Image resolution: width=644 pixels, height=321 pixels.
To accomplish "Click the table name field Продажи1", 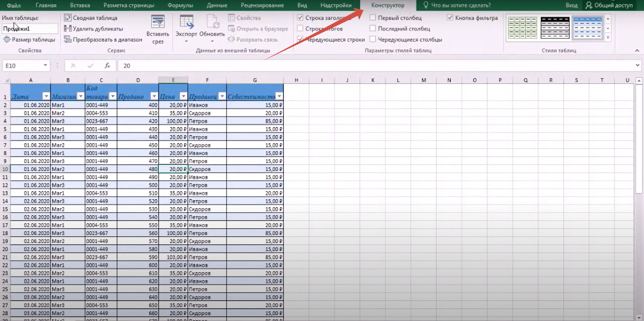I will tap(30, 29).
